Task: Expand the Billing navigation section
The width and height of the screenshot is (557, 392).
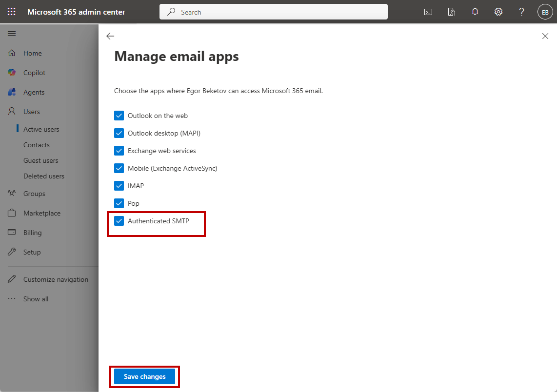Action: (32, 233)
